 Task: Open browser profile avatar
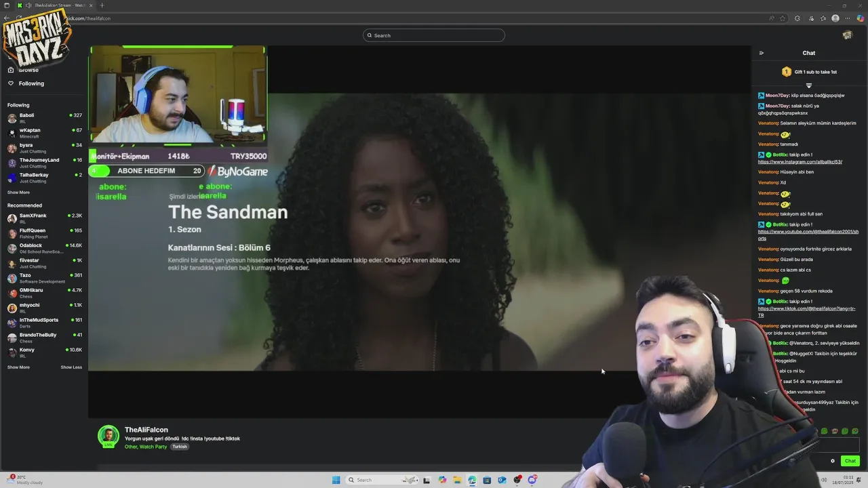click(x=835, y=18)
